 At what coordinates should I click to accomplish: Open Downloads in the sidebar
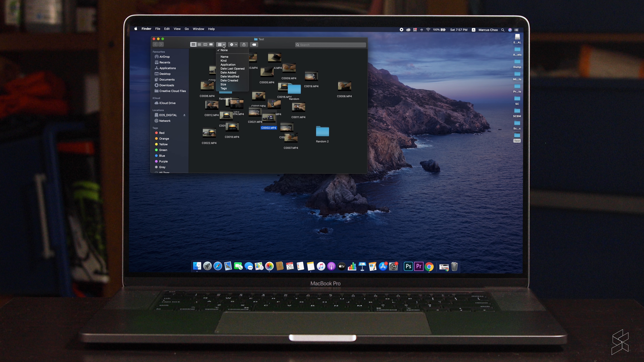pyautogui.click(x=167, y=85)
